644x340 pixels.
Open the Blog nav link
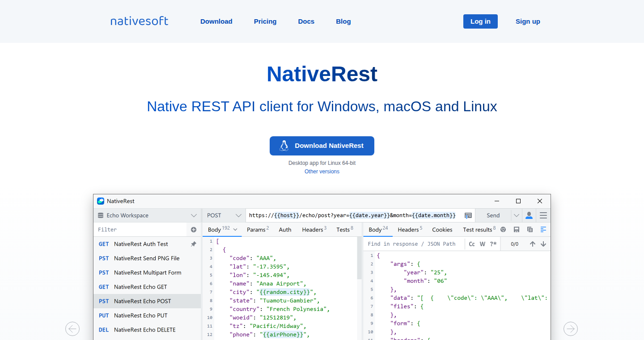(x=343, y=21)
